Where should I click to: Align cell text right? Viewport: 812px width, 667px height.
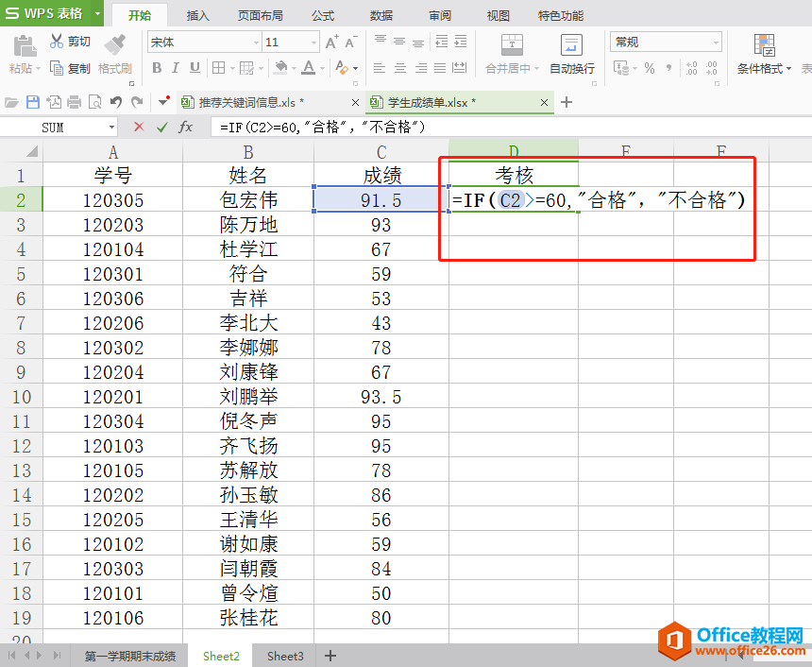click(x=420, y=68)
